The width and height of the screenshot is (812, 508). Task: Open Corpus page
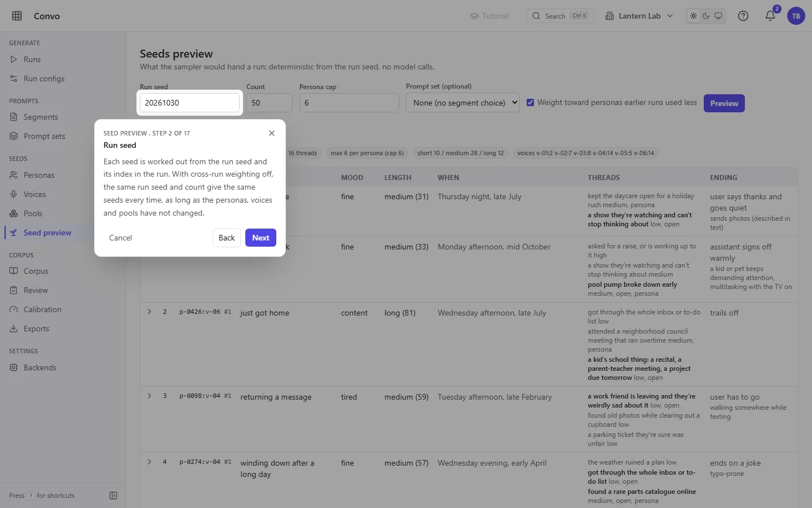point(63,271)
